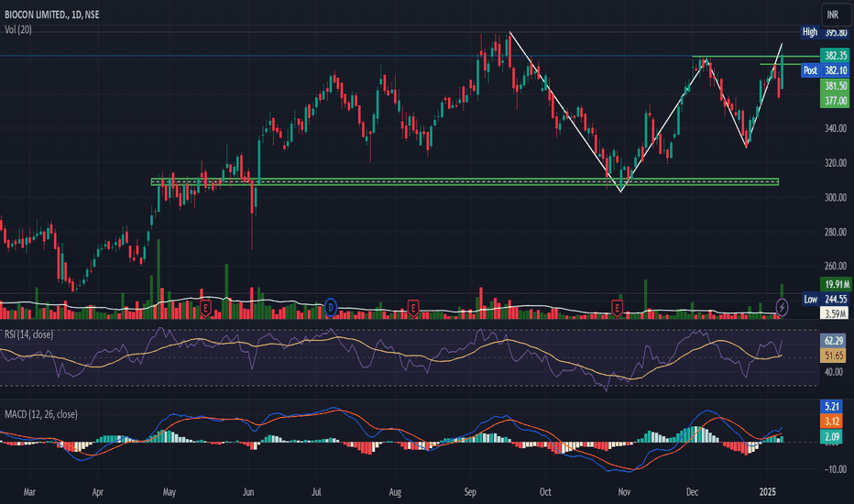The width and height of the screenshot is (854, 504).
Task: Click the 260.00 price axis label
Action: (835, 267)
